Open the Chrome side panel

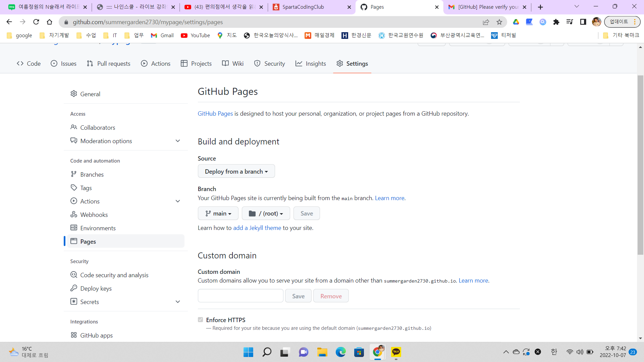(x=583, y=22)
